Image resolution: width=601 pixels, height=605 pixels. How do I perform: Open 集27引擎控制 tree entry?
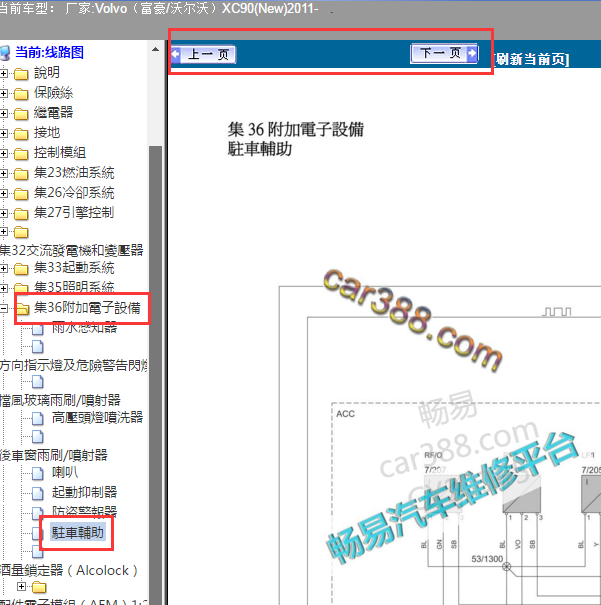click(x=74, y=213)
